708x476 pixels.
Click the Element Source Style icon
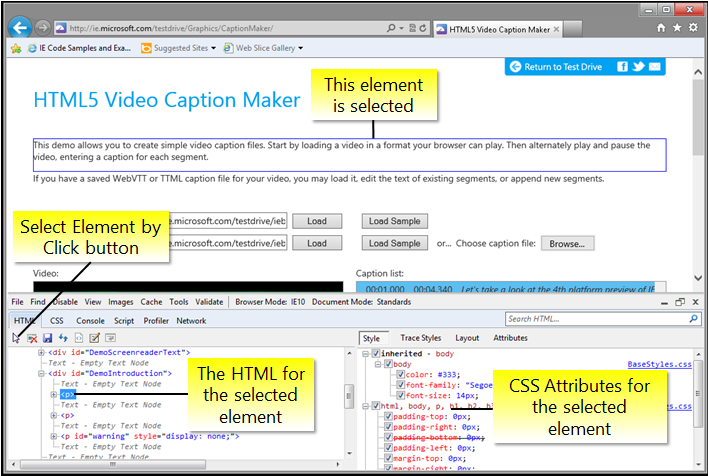79,338
